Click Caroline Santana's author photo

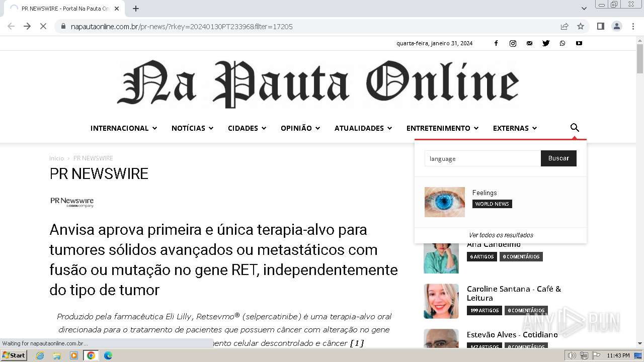pyautogui.click(x=441, y=301)
